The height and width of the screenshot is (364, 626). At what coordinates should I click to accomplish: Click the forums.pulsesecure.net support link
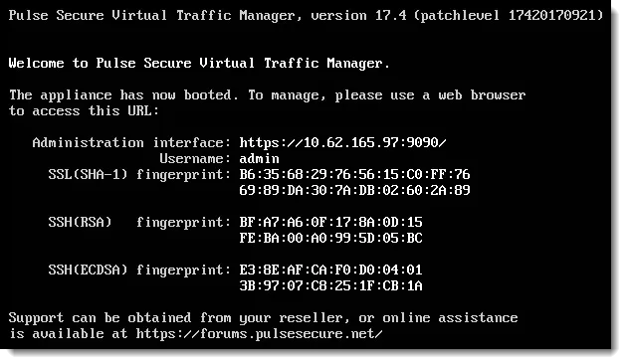click(x=259, y=334)
